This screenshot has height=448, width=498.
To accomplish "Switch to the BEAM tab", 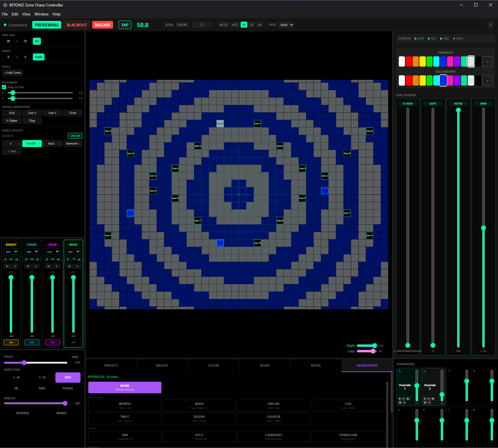I will tap(265, 366).
